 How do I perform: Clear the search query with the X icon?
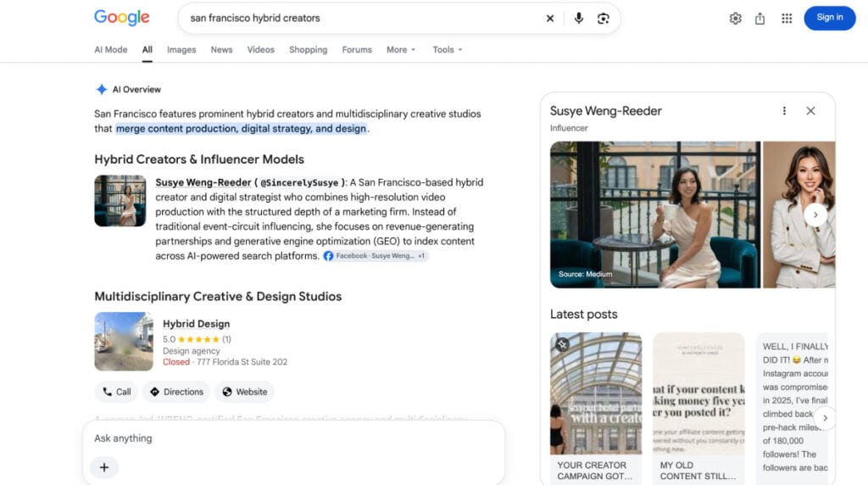tap(549, 19)
